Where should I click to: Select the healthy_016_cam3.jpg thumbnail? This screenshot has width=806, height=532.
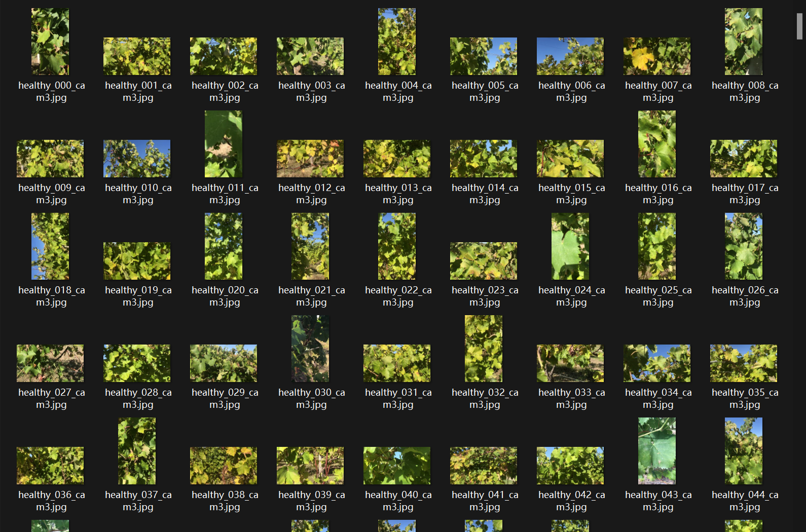[657, 144]
